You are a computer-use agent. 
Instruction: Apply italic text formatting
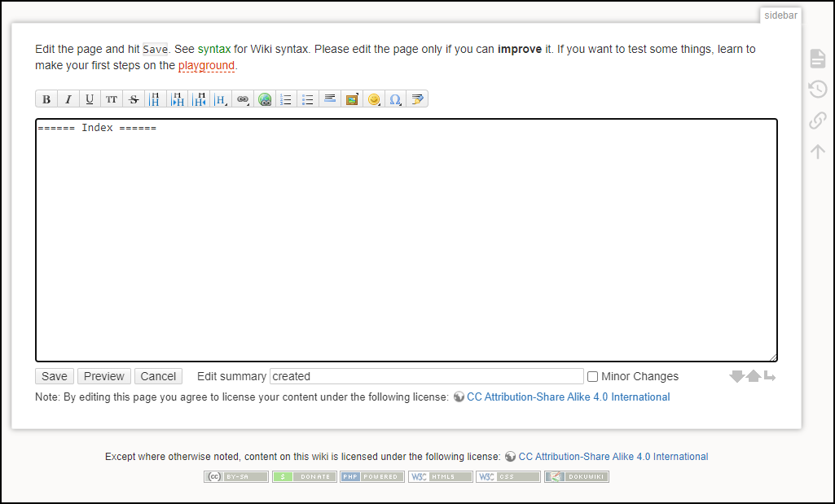[68, 99]
